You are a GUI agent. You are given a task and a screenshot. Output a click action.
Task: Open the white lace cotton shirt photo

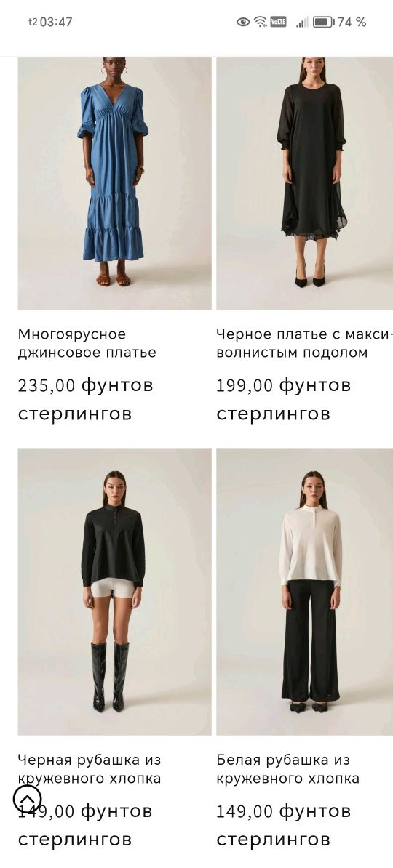click(304, 592)
